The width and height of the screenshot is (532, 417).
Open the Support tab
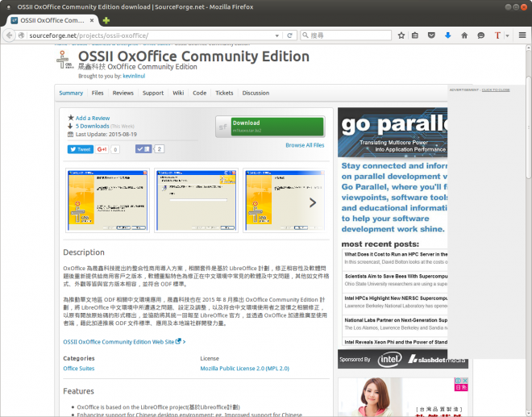point(153,93)
